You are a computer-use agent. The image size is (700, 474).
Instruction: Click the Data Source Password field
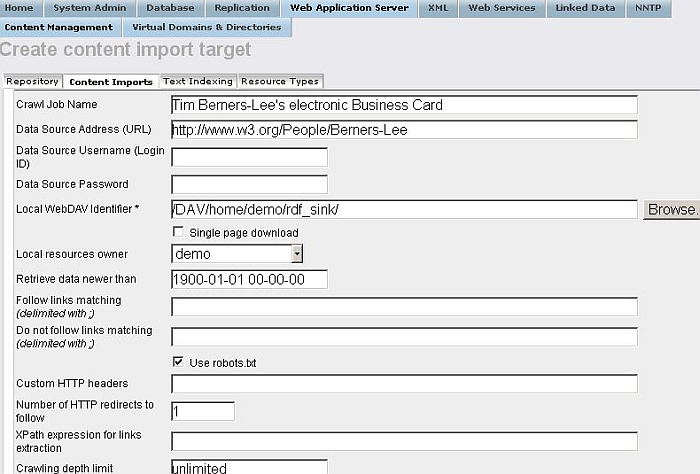[x=250, y=184]
